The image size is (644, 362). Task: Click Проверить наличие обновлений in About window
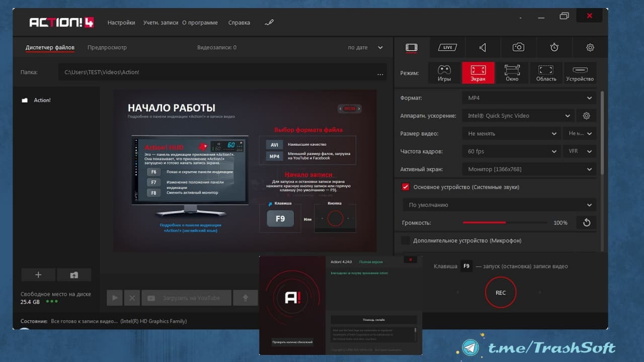[292, 342]
